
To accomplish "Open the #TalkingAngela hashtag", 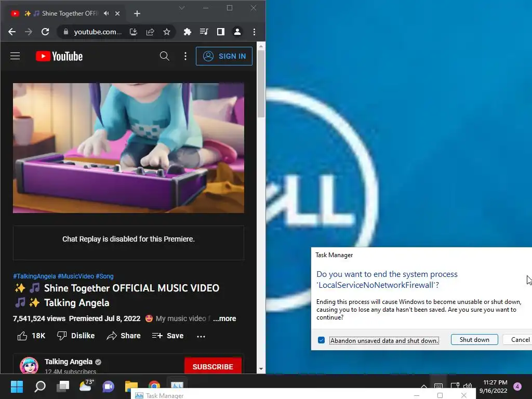I will [x=34, y=276].
